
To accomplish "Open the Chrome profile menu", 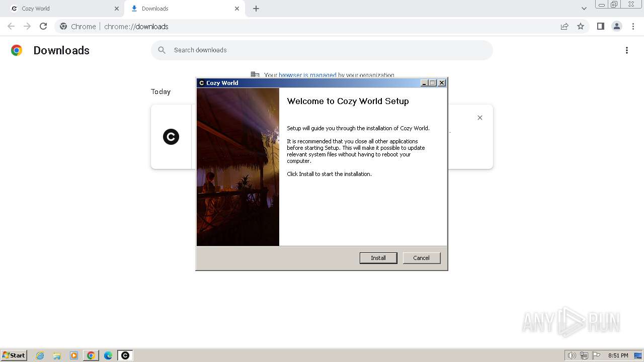I will (x=617, y=27).
